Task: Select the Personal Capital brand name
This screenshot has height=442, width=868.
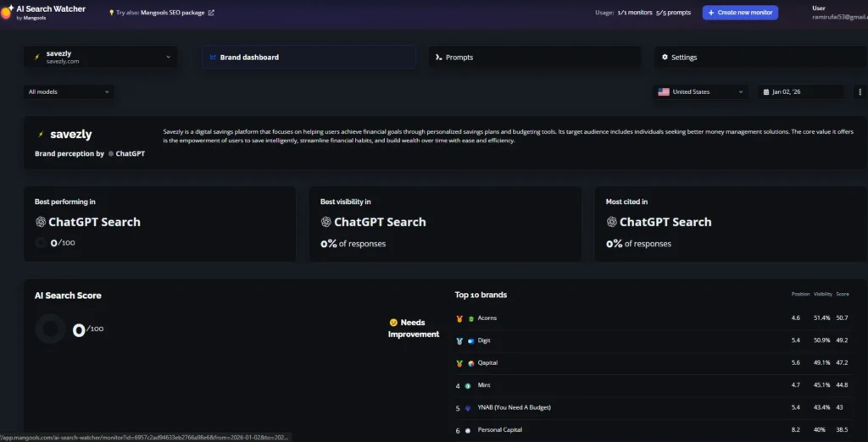Action: click(x=500, y=429)
